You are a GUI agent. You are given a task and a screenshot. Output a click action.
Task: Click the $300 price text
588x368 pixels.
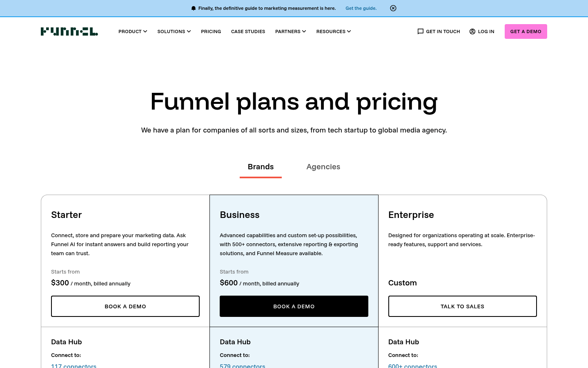[x=60, y=283]
